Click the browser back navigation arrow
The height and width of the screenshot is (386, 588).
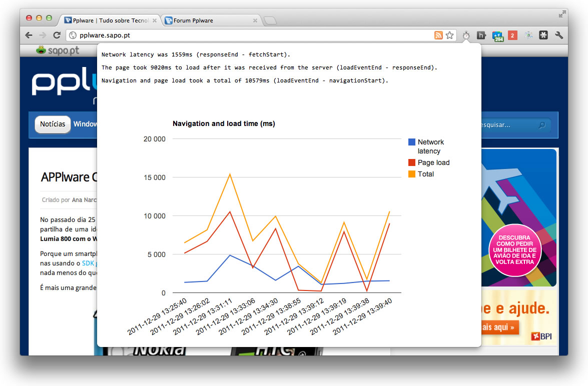28,35
